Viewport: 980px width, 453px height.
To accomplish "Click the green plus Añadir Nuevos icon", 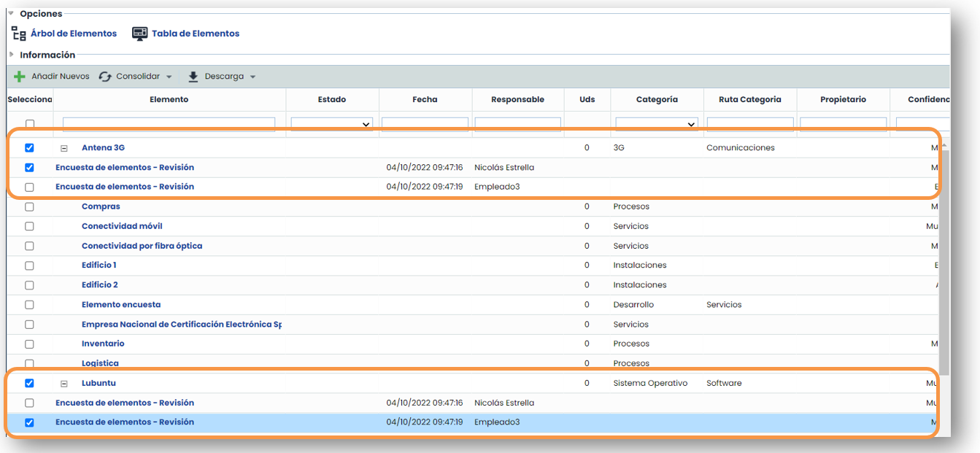I will [x=20, y=77].
